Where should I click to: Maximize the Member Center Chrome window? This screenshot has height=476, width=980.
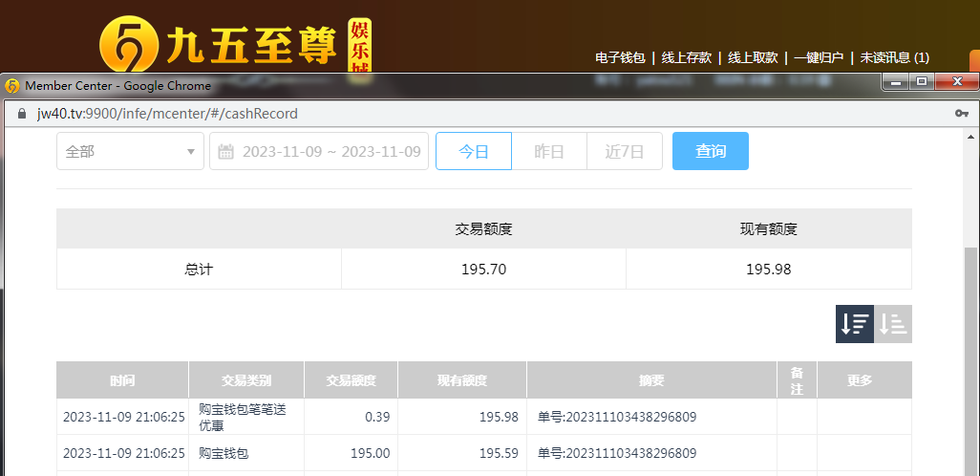(921, 82)
